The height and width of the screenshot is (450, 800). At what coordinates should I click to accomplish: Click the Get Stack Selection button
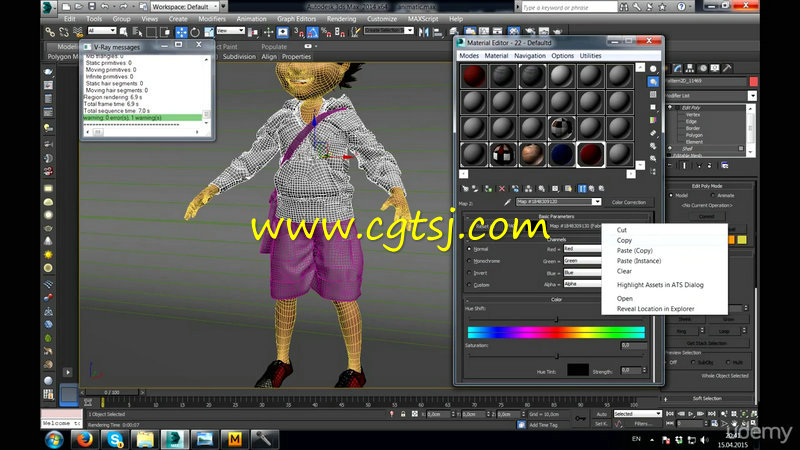[x=707, y=343]
